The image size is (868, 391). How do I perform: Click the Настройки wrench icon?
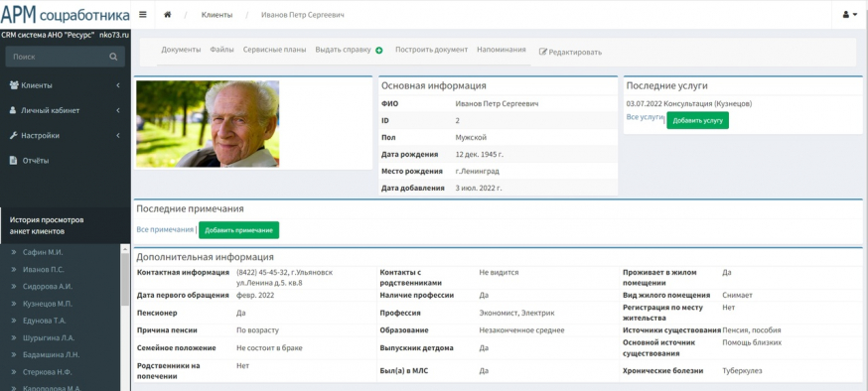click(14, 136)
